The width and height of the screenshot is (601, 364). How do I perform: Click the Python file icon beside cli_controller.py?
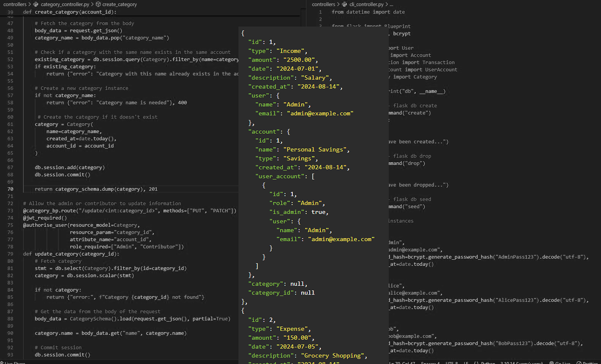pos(344,4)
